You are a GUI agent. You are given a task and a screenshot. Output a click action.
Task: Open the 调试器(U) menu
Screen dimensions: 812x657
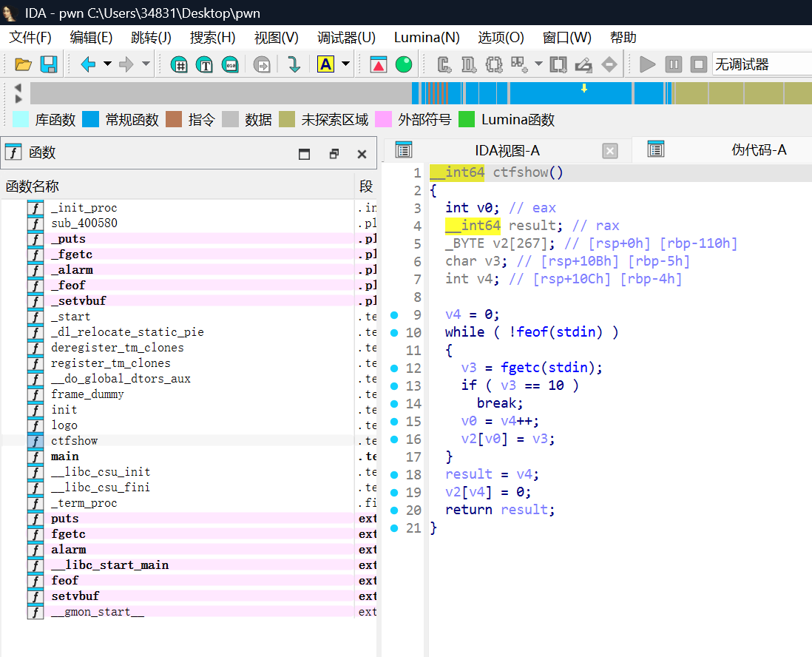pyautogui.click(x=346, y=38)
